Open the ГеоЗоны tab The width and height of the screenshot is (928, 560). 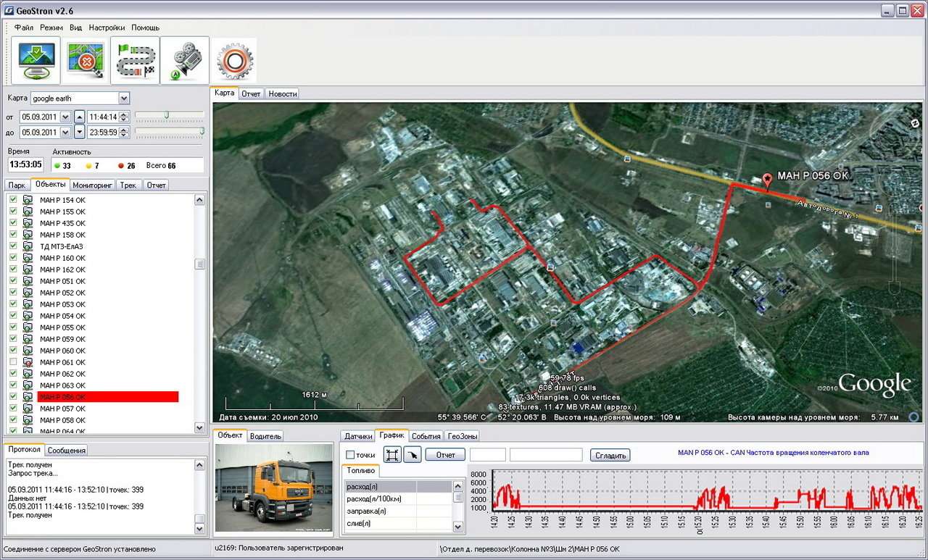tap(462, 436)
